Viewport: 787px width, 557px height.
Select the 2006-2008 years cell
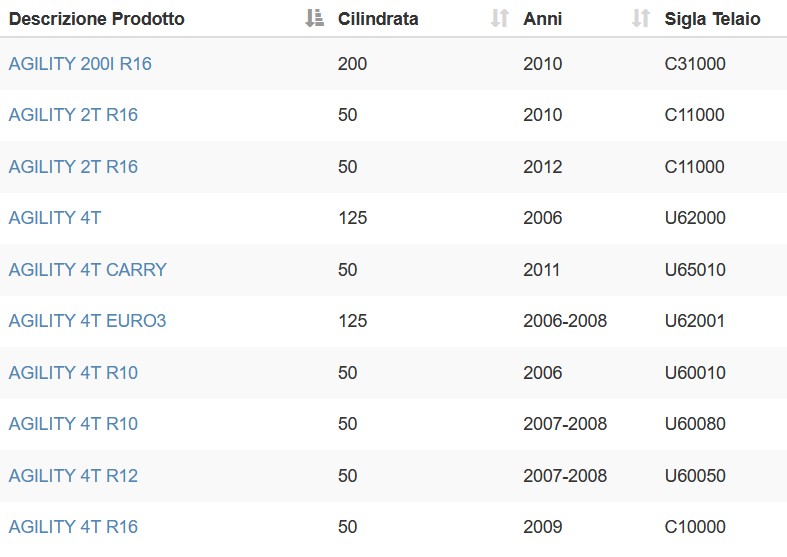point(565,321)
